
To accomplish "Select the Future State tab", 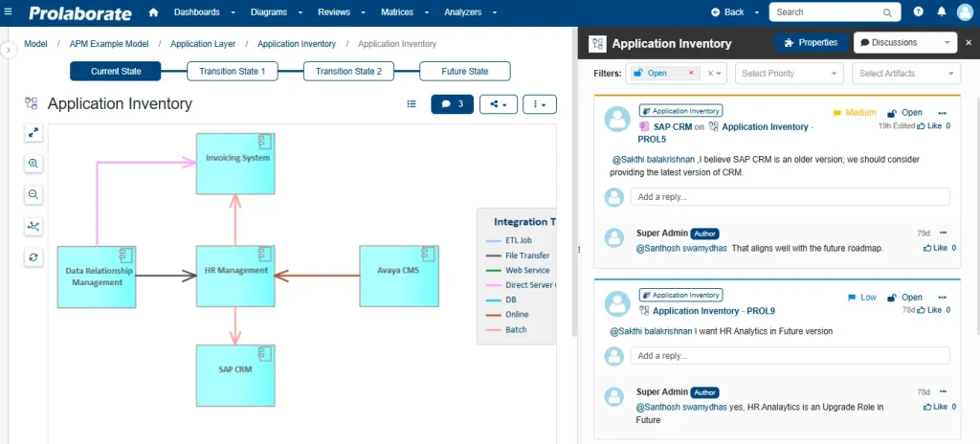I will [x=465, y=72].
